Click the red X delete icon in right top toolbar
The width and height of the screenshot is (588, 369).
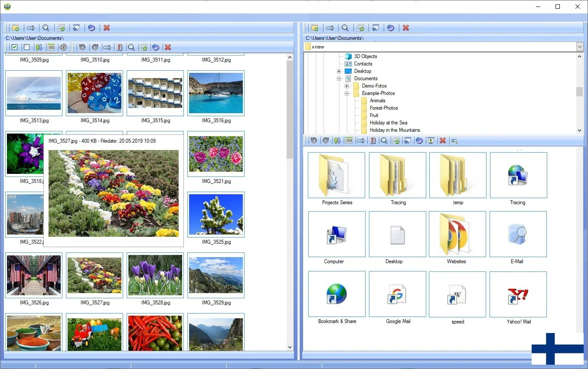pos(406,28)
